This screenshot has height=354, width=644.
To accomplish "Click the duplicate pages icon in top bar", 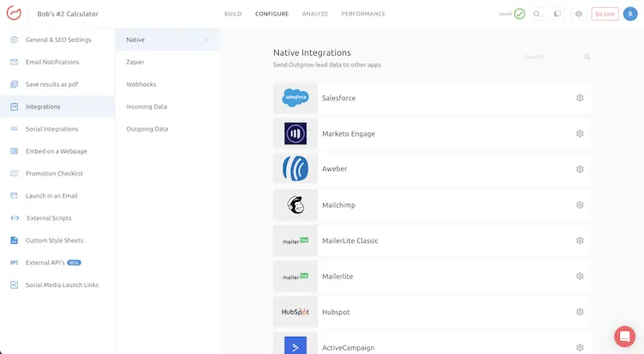I will [x=557, y=14].
